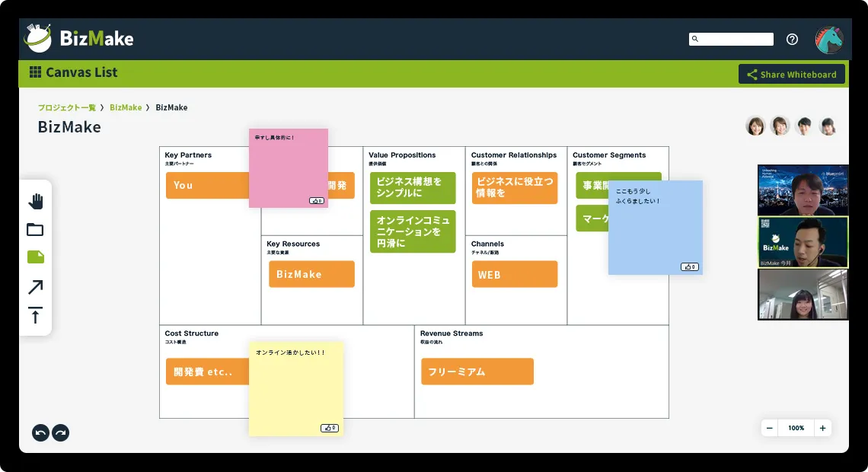Open the プロジェクト一覧 breadcrumb link
Image resolution: width=868 pixels, height=472 pixels.
[66, 107]
